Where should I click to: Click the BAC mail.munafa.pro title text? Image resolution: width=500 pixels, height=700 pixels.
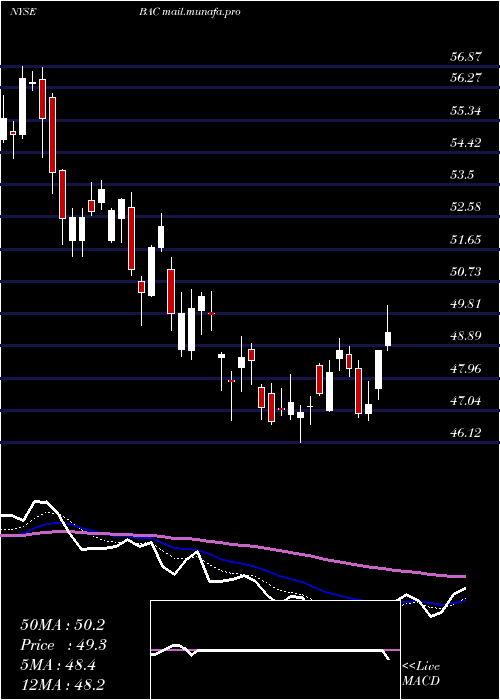point(189,12)
